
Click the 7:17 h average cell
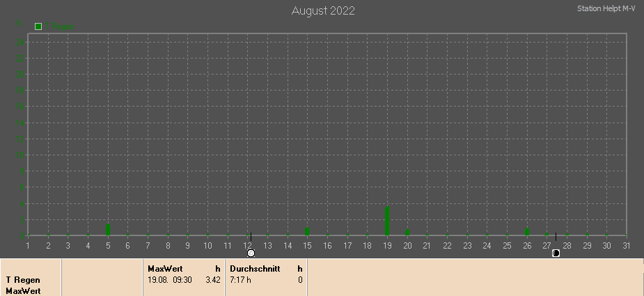tap(240, 280)
